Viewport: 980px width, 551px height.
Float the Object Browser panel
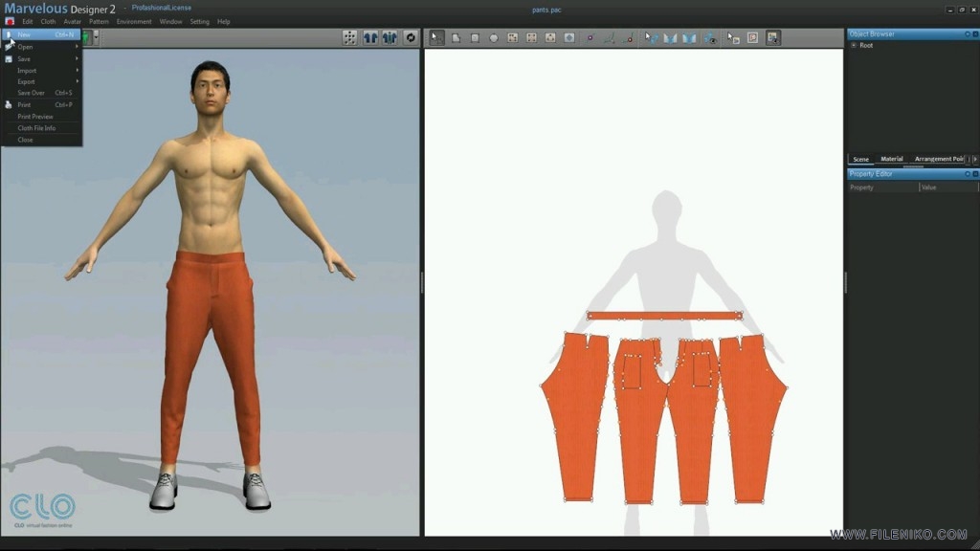(968, 33)
